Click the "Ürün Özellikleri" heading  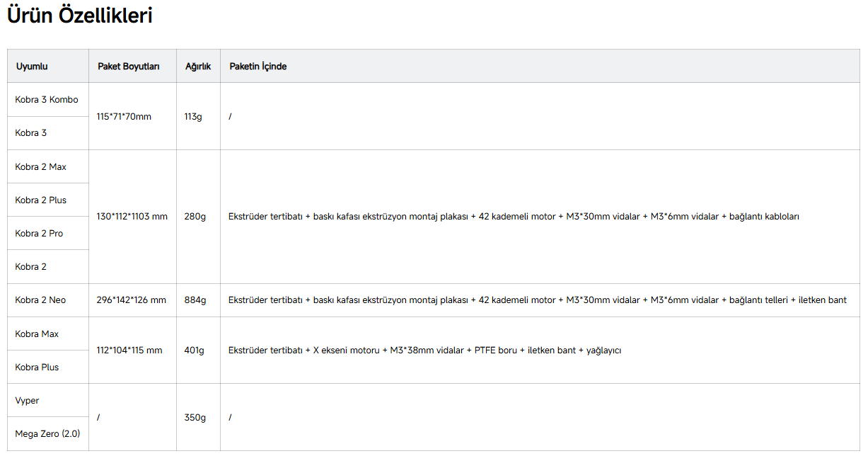point(80,16)
